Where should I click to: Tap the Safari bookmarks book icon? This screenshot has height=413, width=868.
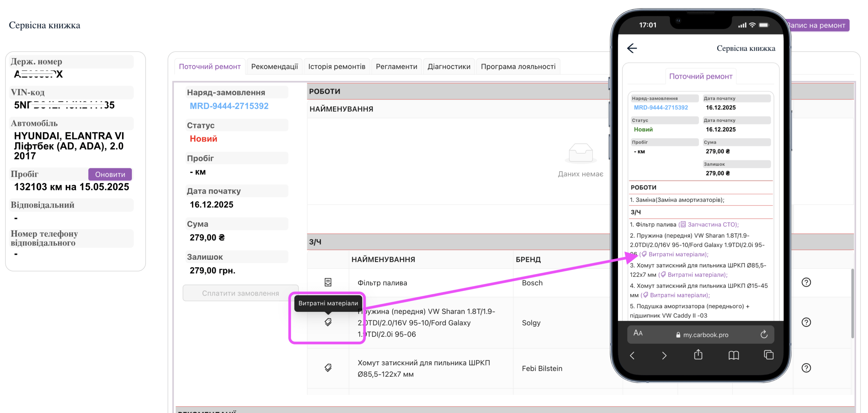click(x=733, y=355)
